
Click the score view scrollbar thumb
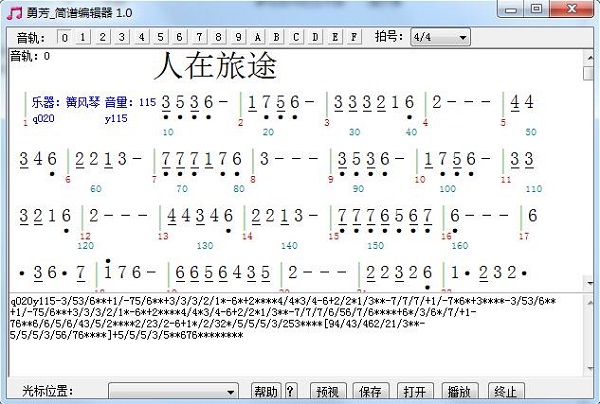coord(589,73)
